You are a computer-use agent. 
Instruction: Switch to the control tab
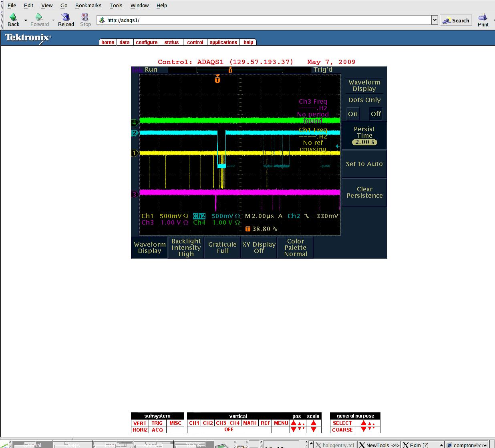[x=195, y=42]
